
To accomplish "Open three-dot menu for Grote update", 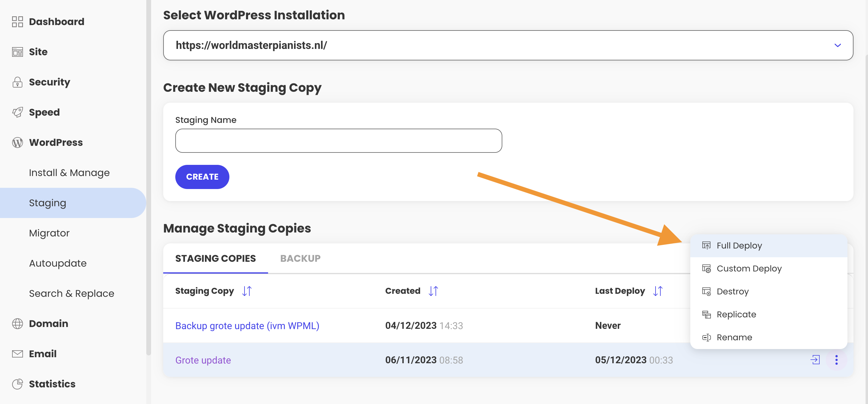I will (x=836, y=360).
